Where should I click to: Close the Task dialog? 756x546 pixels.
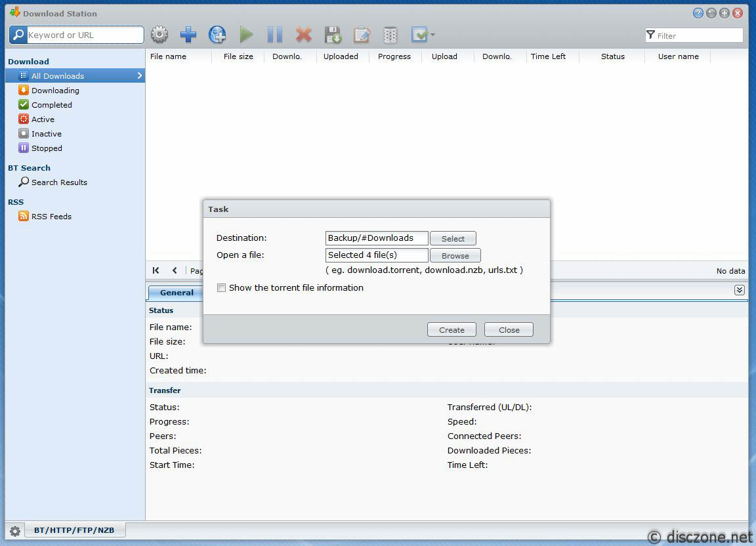coord(509,330)
